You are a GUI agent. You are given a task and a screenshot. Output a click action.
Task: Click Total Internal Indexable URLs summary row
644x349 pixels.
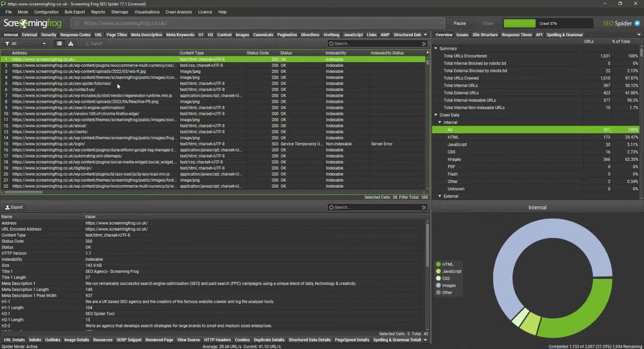(535, 100)
